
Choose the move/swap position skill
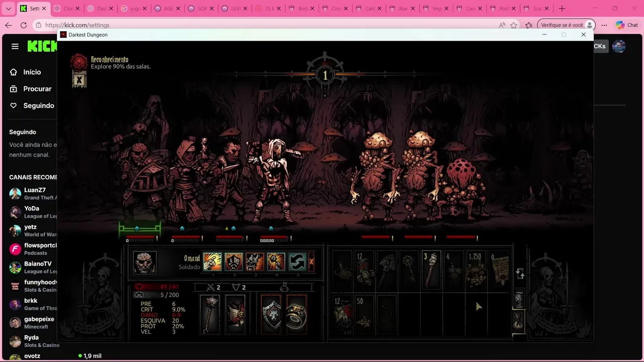(x=297, y=262)
